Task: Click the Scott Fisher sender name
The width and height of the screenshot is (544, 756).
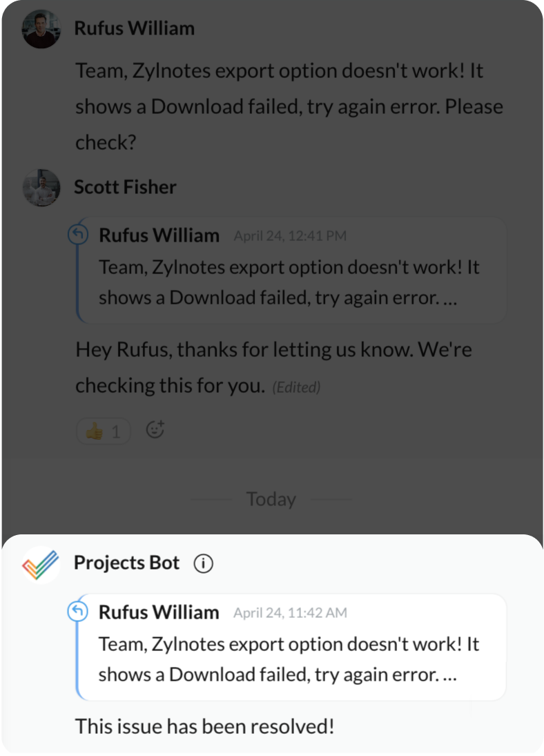Action: pos(125,187)
